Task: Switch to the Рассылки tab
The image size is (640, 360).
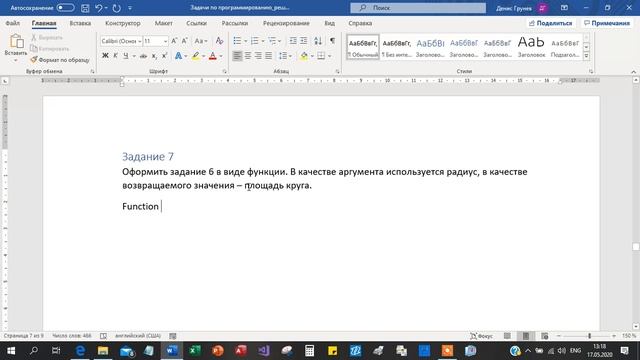Action: [235, 23]
